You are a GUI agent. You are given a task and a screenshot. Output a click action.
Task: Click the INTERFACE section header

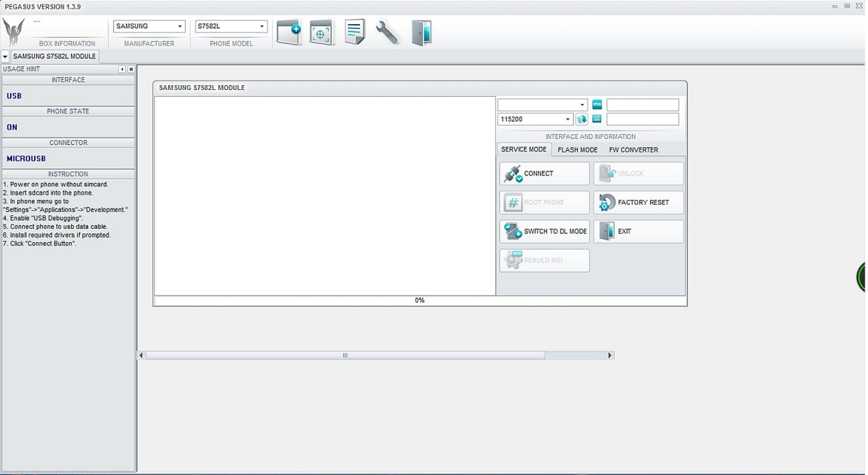(x=68, y=80)
